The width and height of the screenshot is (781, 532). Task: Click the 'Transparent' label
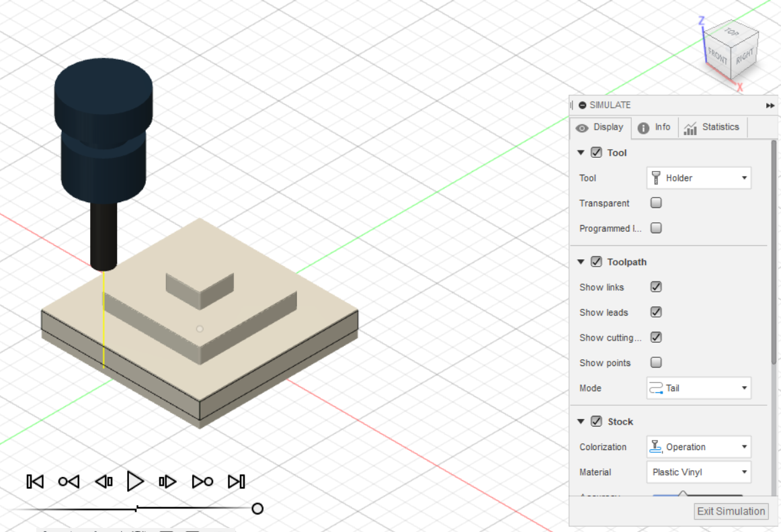[604, 203]
